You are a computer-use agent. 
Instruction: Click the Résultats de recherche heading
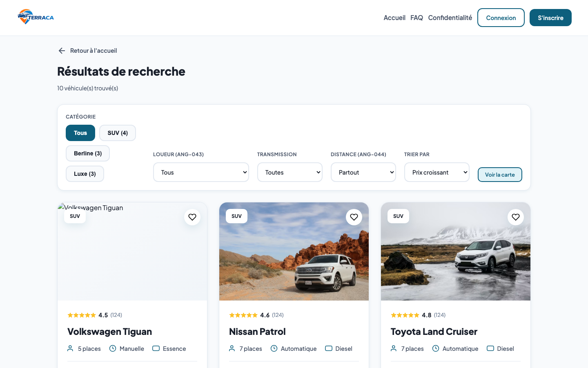pos(121,71)
